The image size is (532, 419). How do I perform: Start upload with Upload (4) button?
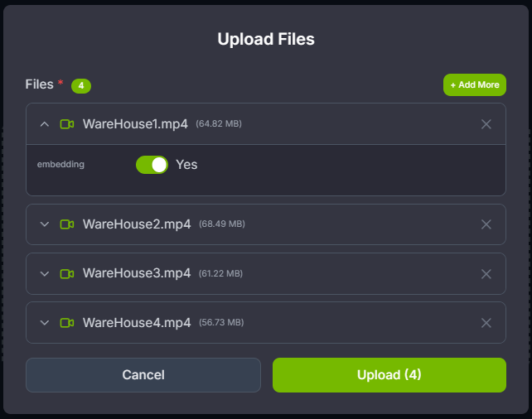coord(389,375)
